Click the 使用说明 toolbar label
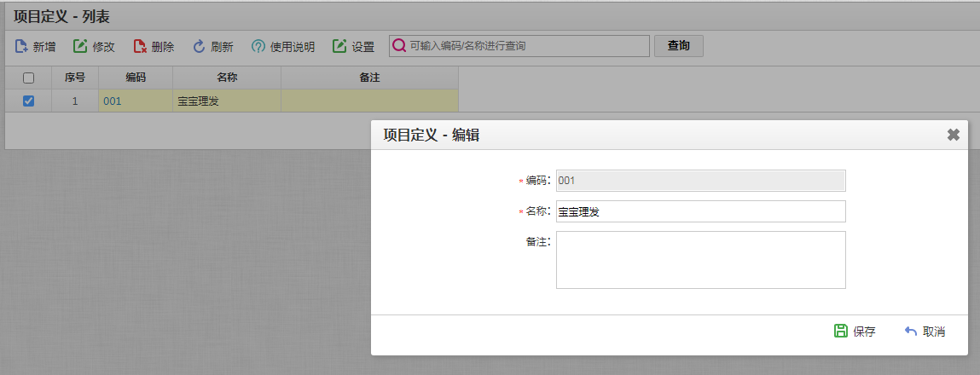 pos(293,47)
